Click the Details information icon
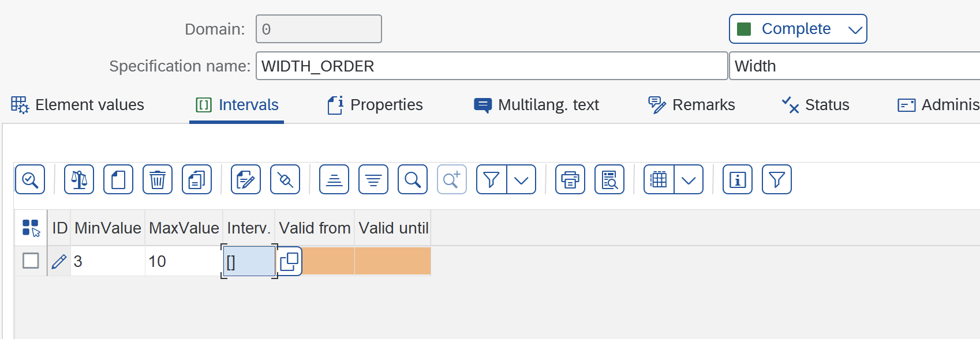The image size is (980, 339). click(x=737, y=179)
